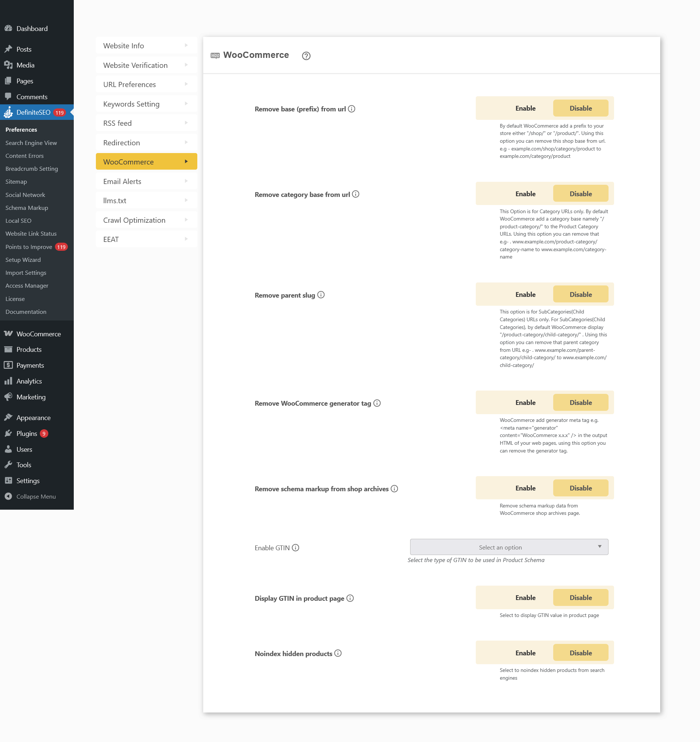Click the help question-mark icon beside WooCommerce heading
The width and height of the screenshot is (700, 742).
coord(306,56)
